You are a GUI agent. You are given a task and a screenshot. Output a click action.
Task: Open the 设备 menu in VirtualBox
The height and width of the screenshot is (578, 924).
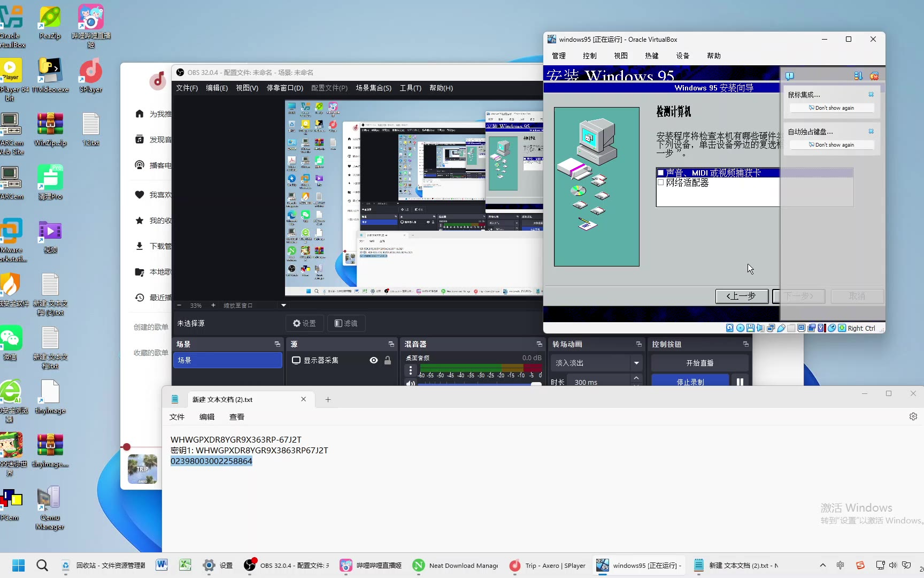682,56
